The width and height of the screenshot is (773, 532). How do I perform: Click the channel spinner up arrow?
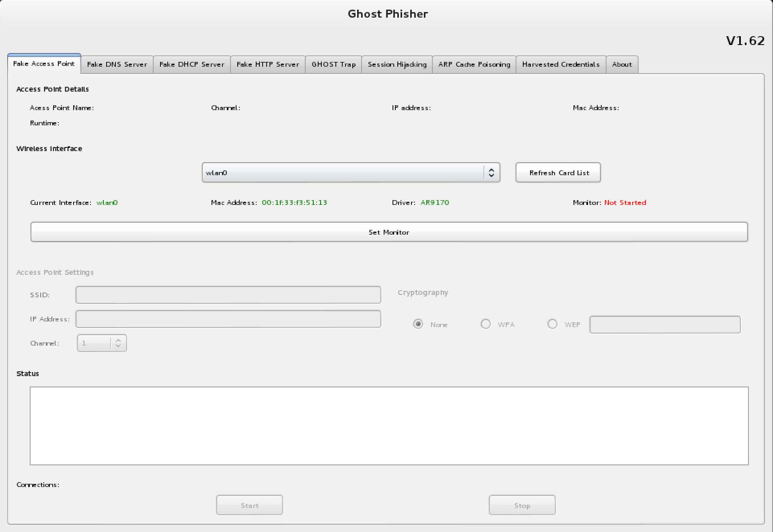click(x=118, y=340)
